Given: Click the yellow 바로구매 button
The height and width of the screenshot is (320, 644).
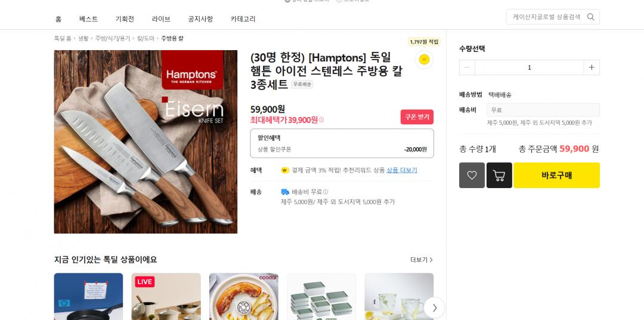Looking at the screenshot, I should [556, 175].
